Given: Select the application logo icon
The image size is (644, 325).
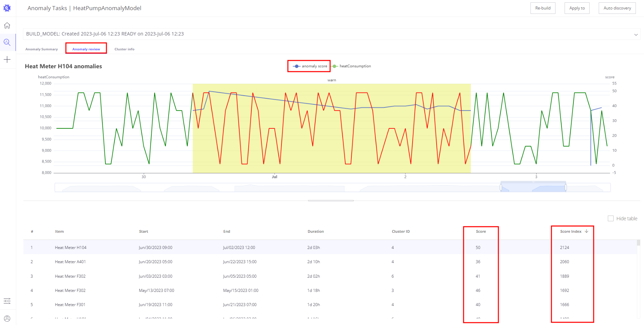Looking at the screenshot, I should pos(7,8).
